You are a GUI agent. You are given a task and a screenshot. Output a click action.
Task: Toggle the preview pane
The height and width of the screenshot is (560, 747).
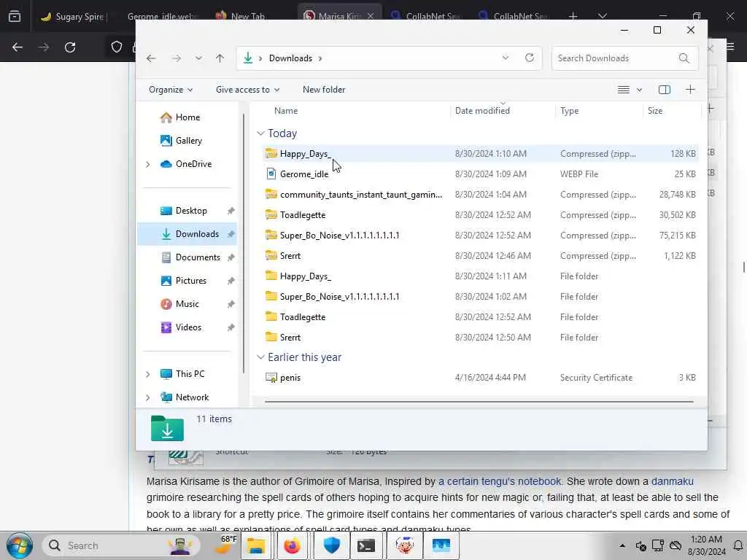point(664,90)
